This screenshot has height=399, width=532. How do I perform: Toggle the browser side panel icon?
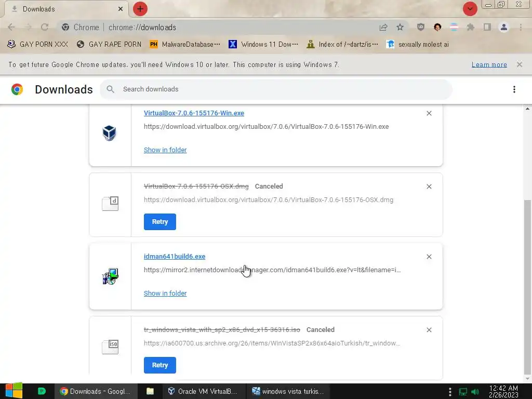click(x=487, y=27)
